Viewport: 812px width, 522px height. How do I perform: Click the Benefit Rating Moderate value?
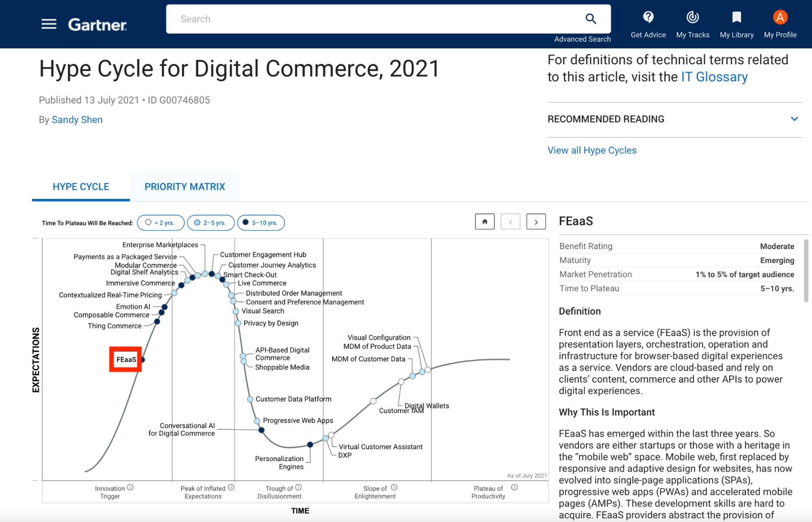coord(777,246)
